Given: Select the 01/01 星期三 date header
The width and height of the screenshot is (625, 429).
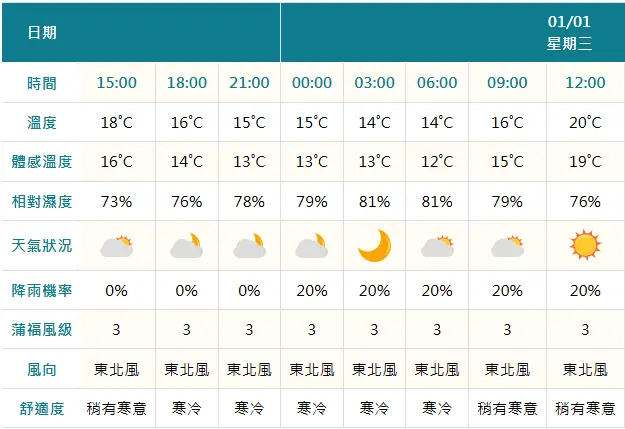Looking at the screenshot, I should click(569, 32).
